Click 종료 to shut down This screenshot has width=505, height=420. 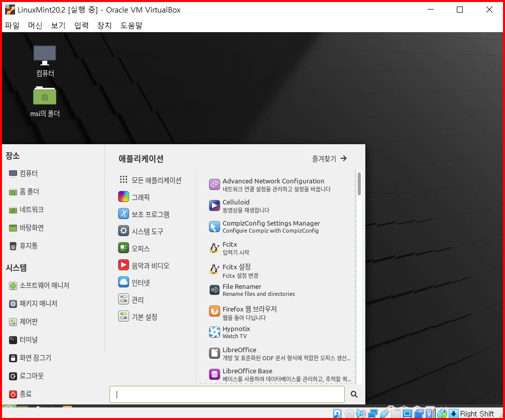click(x=20, y=394)
